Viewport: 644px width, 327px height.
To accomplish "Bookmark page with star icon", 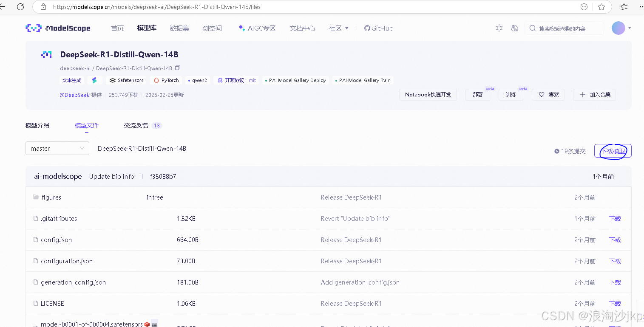I will point(601,7).
